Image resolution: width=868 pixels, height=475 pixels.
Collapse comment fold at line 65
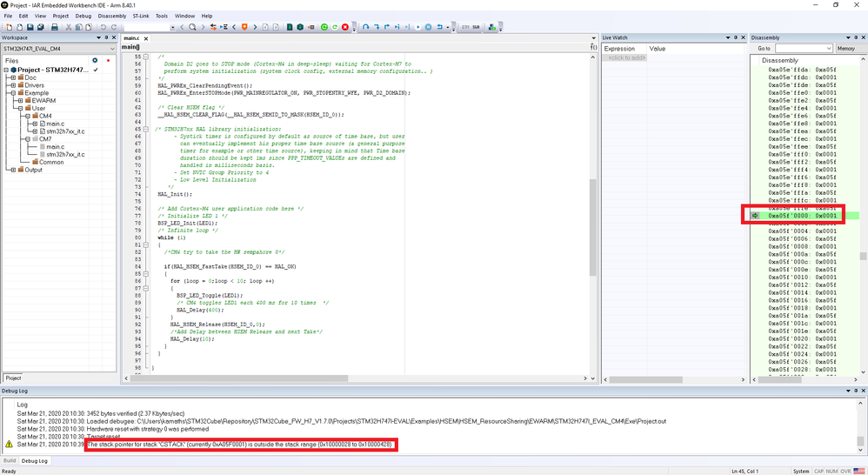[x=146, y=129]
